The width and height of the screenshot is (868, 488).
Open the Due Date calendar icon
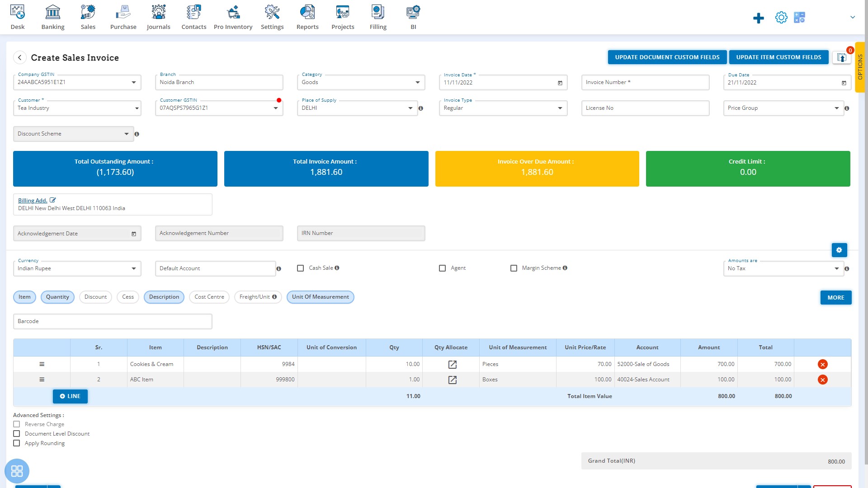pyautogui.click(x=844, y=83)
